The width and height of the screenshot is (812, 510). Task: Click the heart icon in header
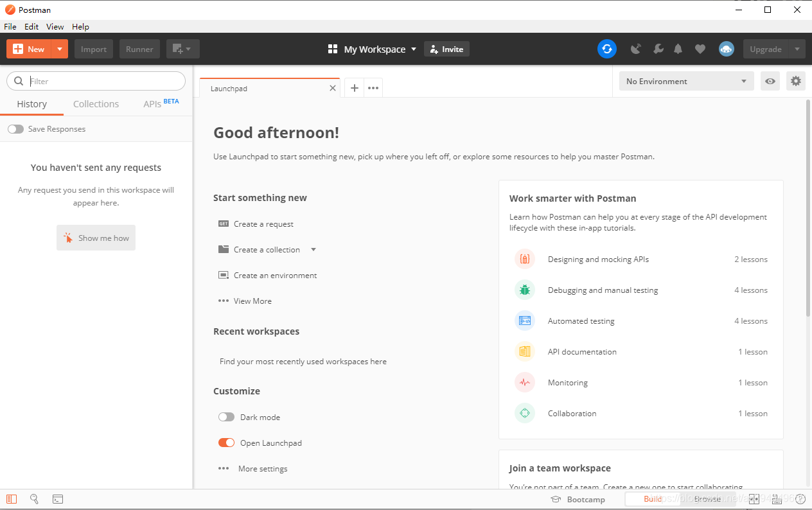click(700, 49)
